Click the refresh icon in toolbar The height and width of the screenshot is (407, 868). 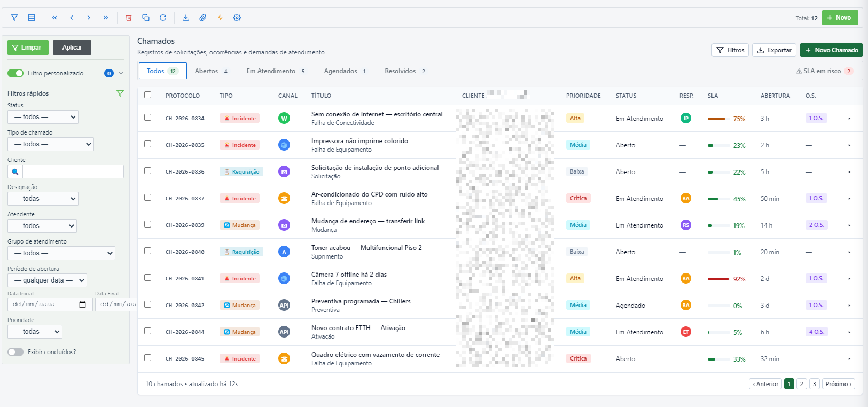click(163, 18)
